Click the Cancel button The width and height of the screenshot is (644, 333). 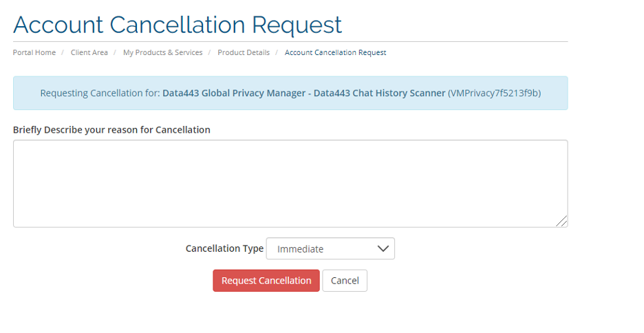click(345, 281)
